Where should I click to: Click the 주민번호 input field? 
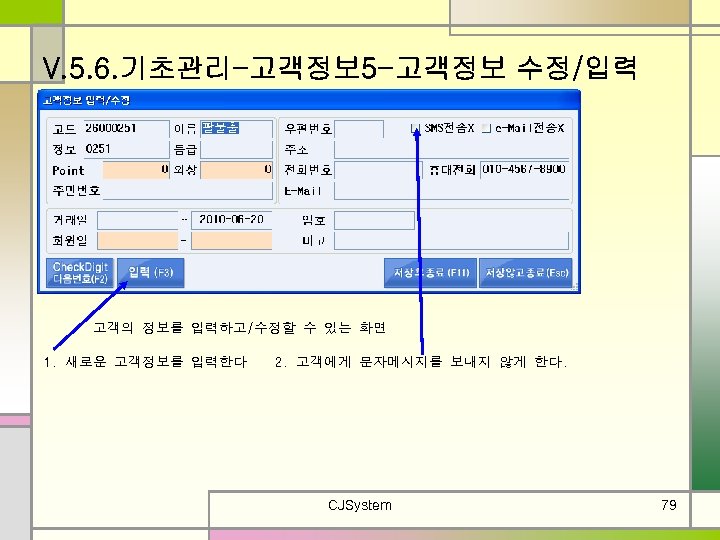(188, 191)
